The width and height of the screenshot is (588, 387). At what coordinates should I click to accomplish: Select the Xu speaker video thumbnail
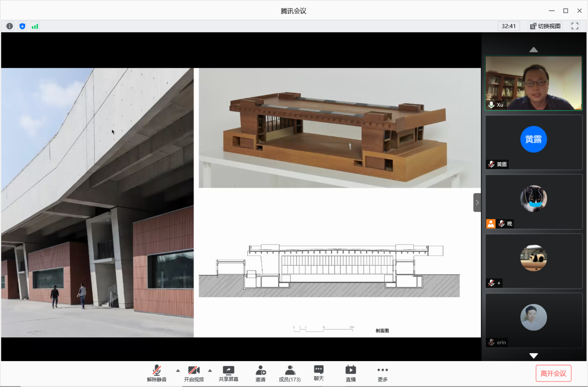point(533,83)
